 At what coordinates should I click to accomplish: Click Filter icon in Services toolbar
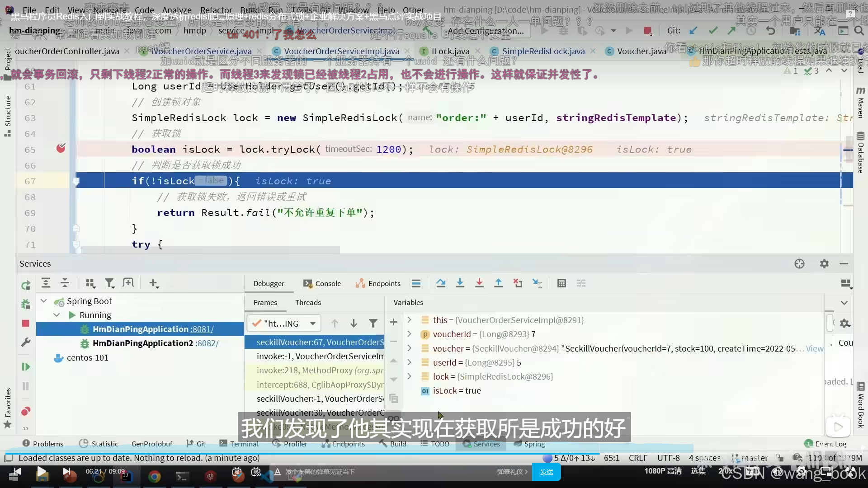click(x=109, y=283)
